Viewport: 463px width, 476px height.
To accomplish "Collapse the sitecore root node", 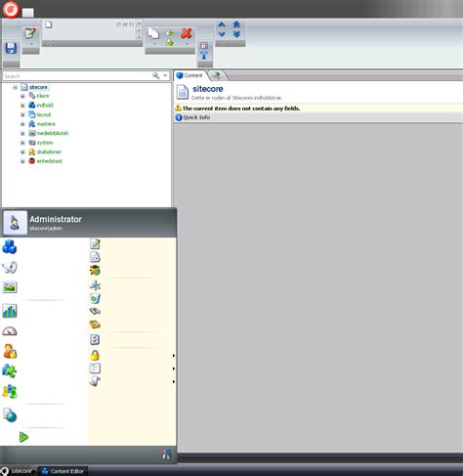I will tap(15, 87).
